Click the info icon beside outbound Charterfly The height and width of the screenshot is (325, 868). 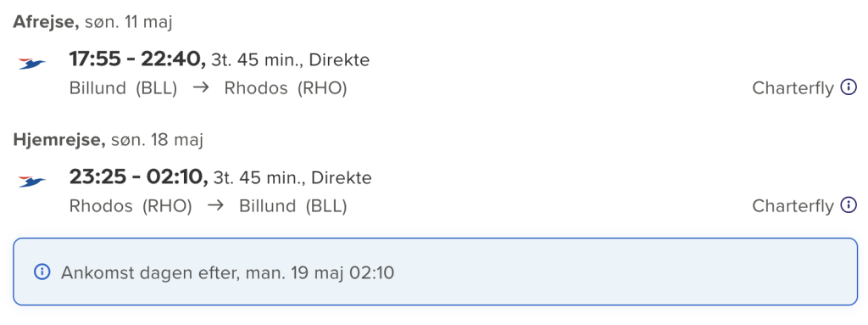[849, 87]
